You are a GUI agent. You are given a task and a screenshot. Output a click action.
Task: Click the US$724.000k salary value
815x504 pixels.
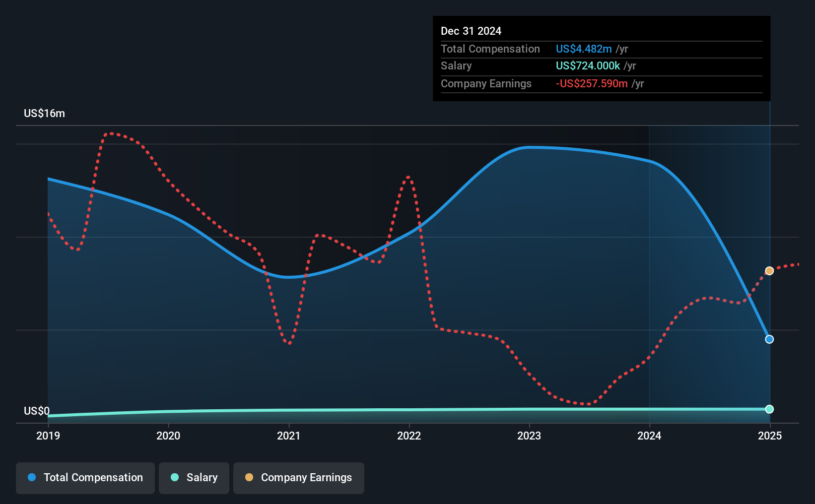tap(588, 65)
